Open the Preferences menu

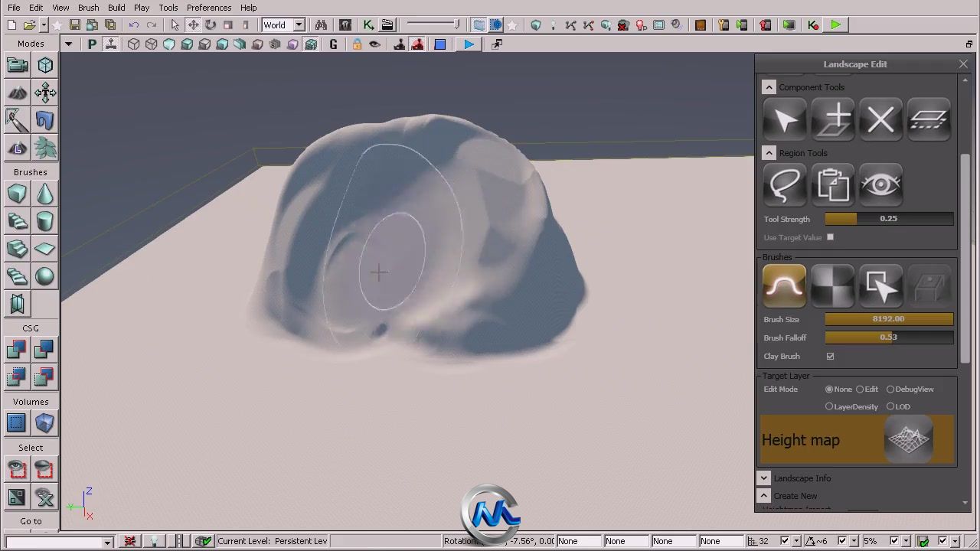[x=209, y=8]
